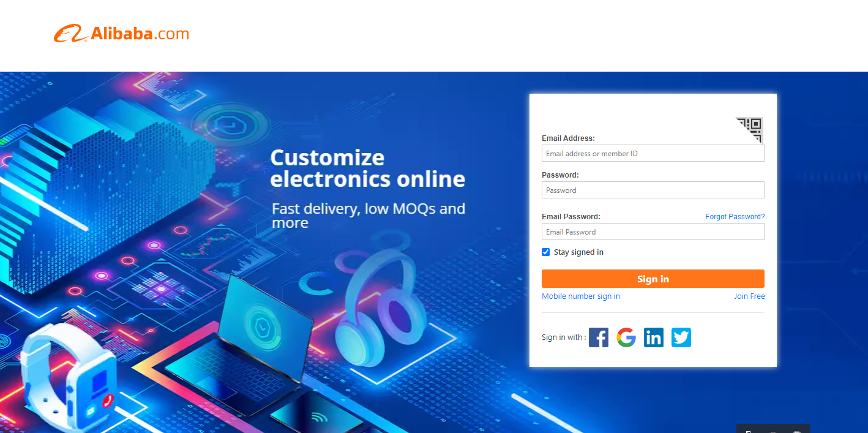This screenshot has height=433, width=868.
Task: Open the Forgot Password link
Action: [735, 217]
